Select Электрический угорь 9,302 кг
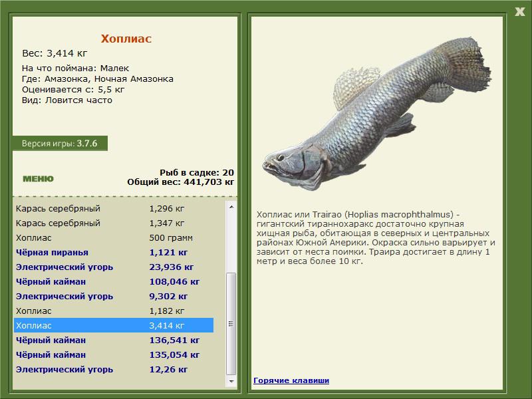 pos(114,296)
